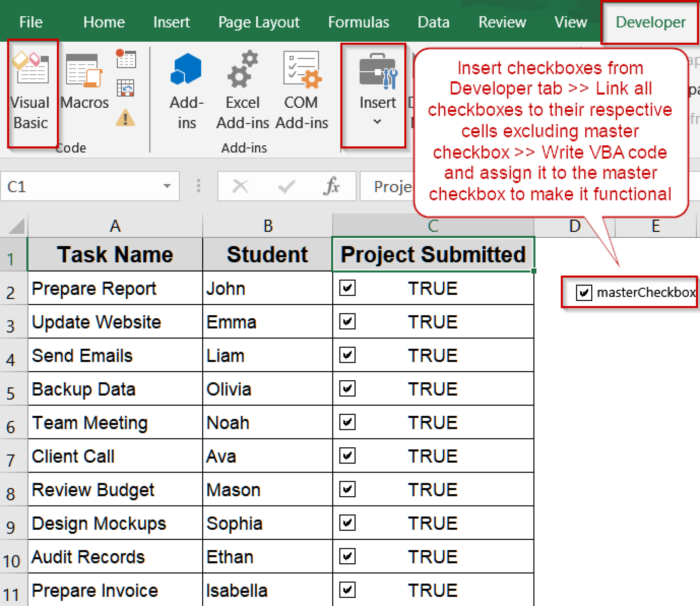Click the Cancel button in formula bar

(x=240, y=186)
